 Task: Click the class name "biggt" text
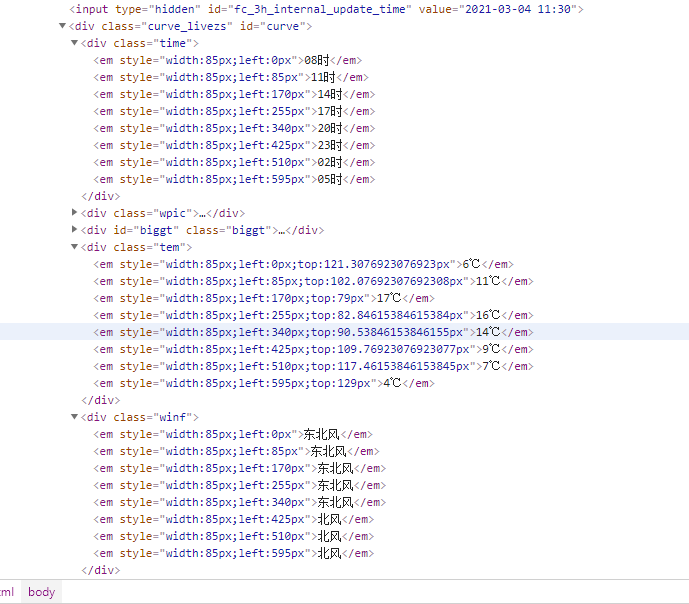click(248, 231)
